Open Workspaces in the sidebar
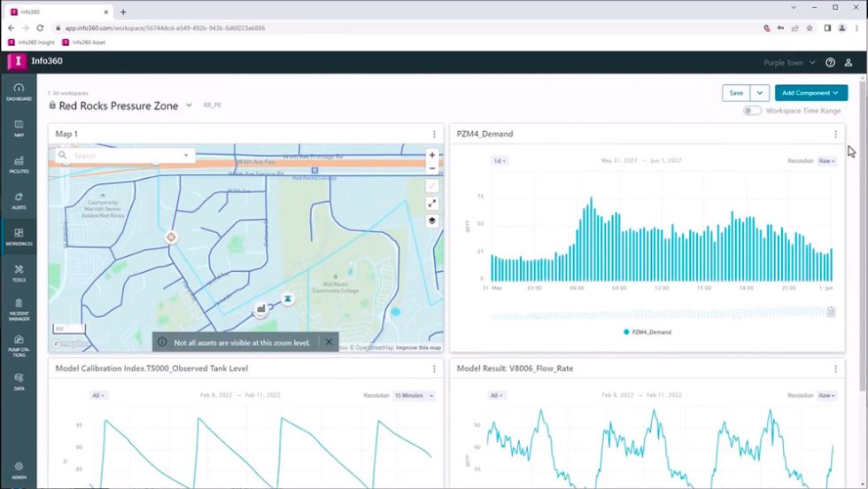The width and height of the screenshot is (868, 489). pos(19,237)
